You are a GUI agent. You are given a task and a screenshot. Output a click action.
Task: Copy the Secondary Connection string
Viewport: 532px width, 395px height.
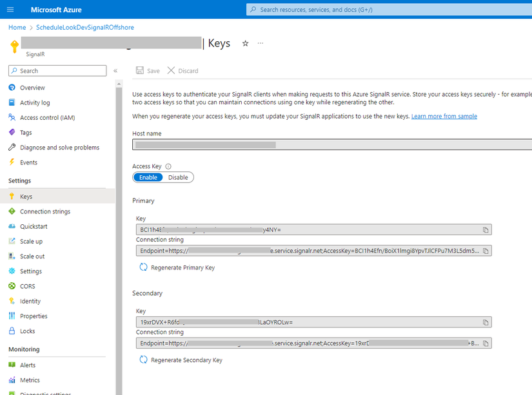click(x=486, y=343)
